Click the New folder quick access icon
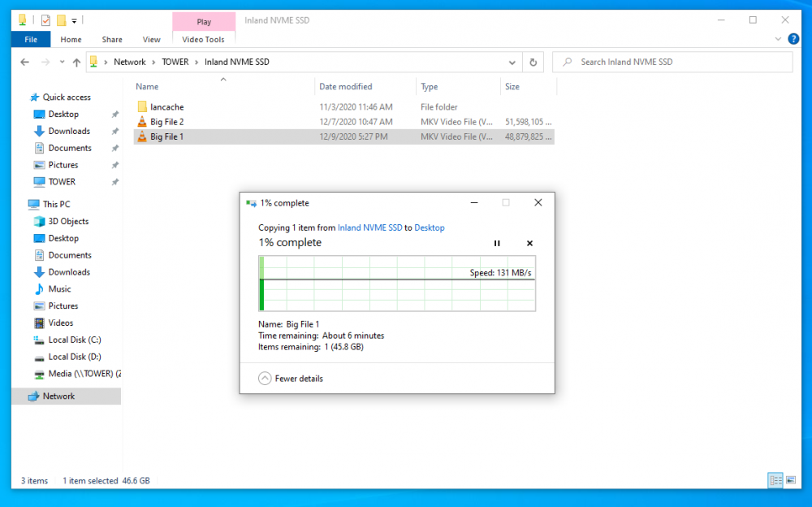This screenshot has width=812, height=507. (x=61, y=20)
